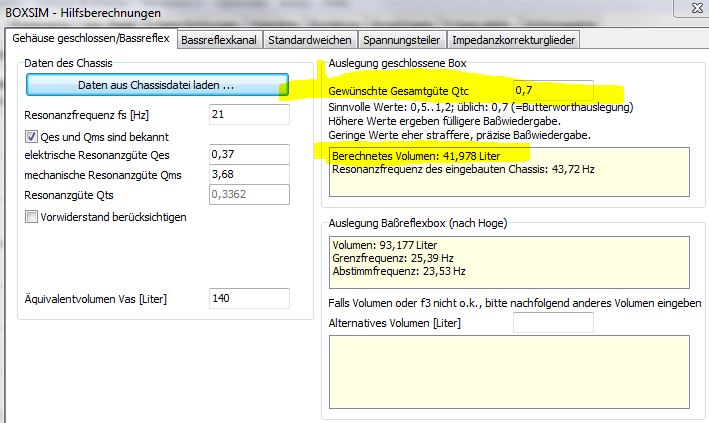Click the elektrische Resonanzgüte Qes field
Screen dimensions: 709x423
click(249, 154)
